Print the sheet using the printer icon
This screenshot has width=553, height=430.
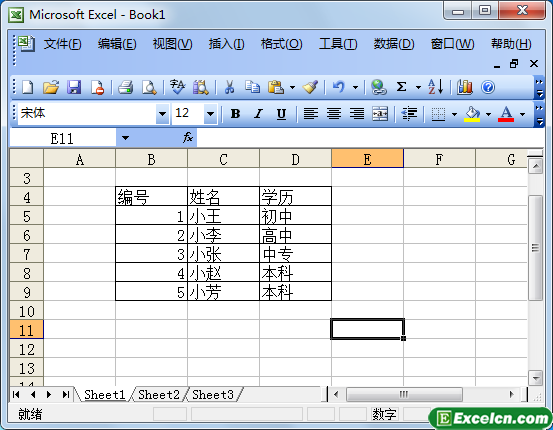(x=126, y=87)
